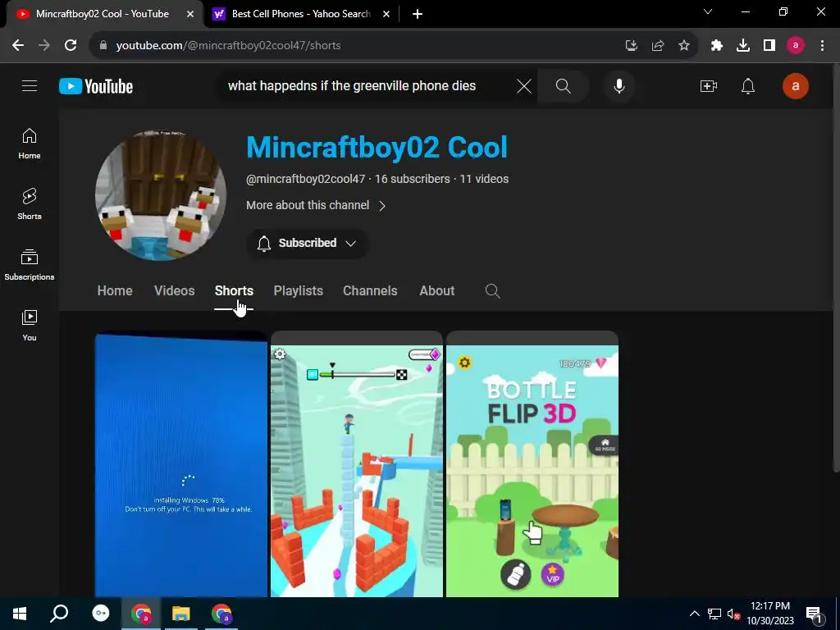Open Subscriptions in the sidebar
Viewport: 840px width, 630px height.
(30, 265)
